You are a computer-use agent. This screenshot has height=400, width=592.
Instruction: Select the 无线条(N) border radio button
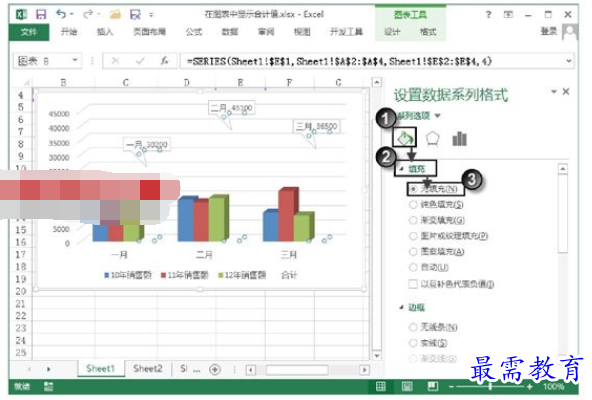pyautogui.click(x=413, y=327)
